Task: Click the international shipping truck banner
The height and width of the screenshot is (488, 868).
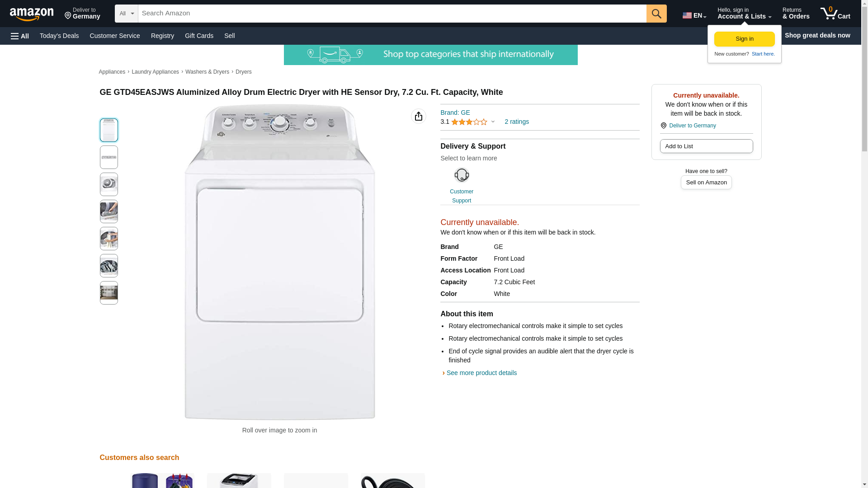Action: 430,55
